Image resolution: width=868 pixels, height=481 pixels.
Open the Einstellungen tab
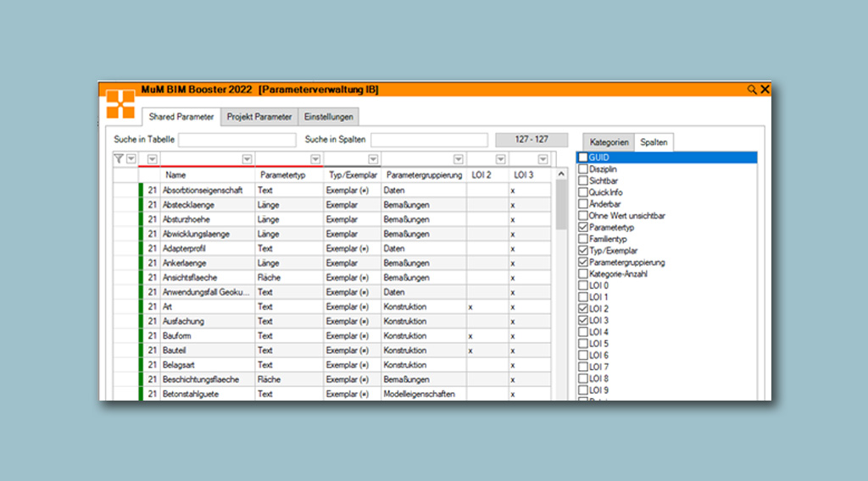coord(328,117)
